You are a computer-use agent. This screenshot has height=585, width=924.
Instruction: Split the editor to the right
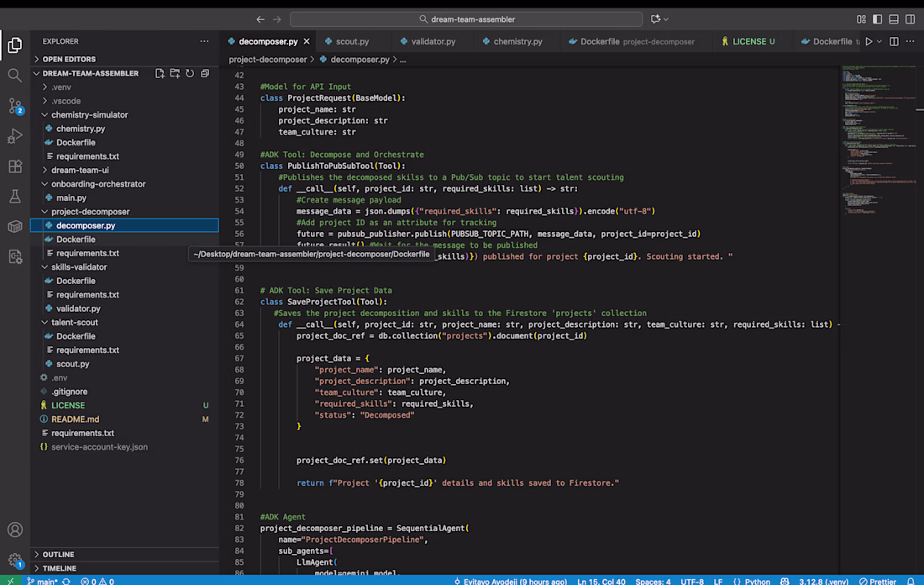(x=894, y=41)
